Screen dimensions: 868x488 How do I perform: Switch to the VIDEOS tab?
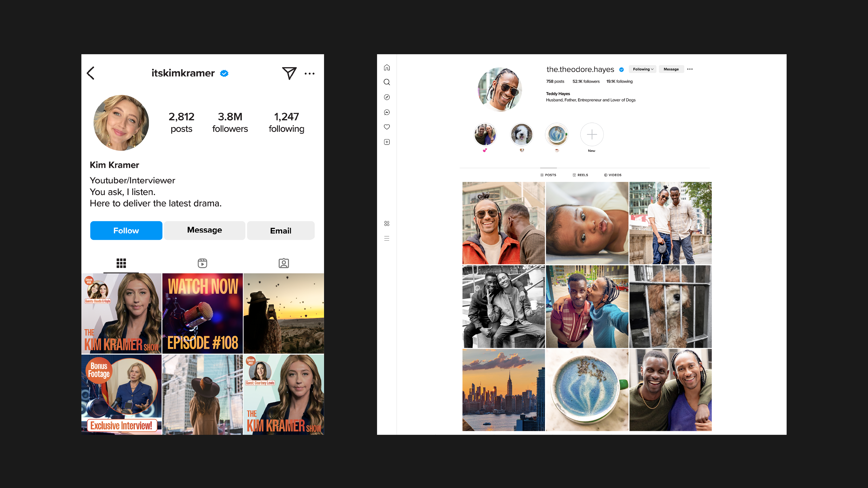pyautogui.click(x=613, y=175)
